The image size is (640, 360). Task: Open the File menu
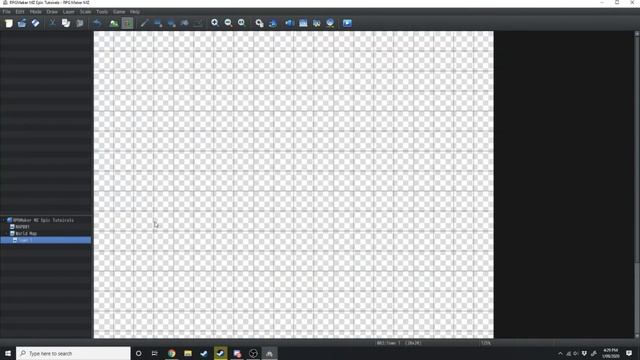click(7, 12)
